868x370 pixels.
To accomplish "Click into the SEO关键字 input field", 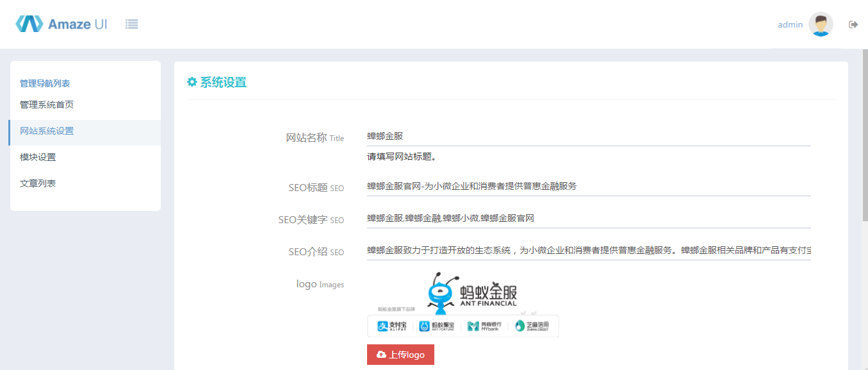I will tap(589, 218).
